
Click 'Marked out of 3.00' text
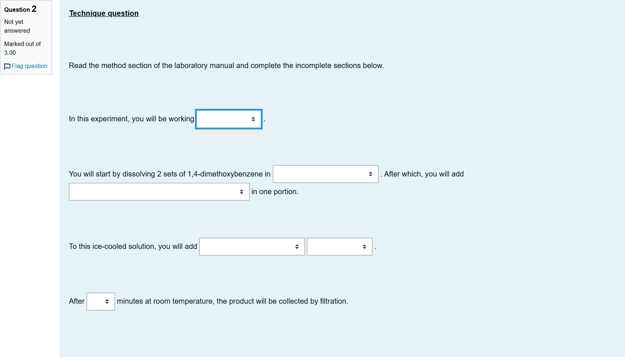pyautogui.click(x=22, y=48)
